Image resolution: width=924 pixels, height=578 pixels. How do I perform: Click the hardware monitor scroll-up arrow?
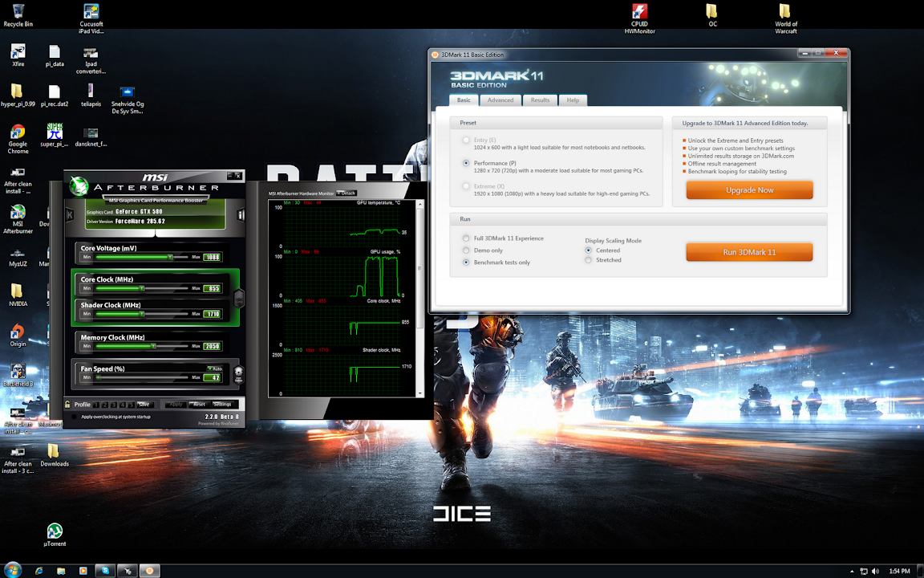tap(419, 203)
